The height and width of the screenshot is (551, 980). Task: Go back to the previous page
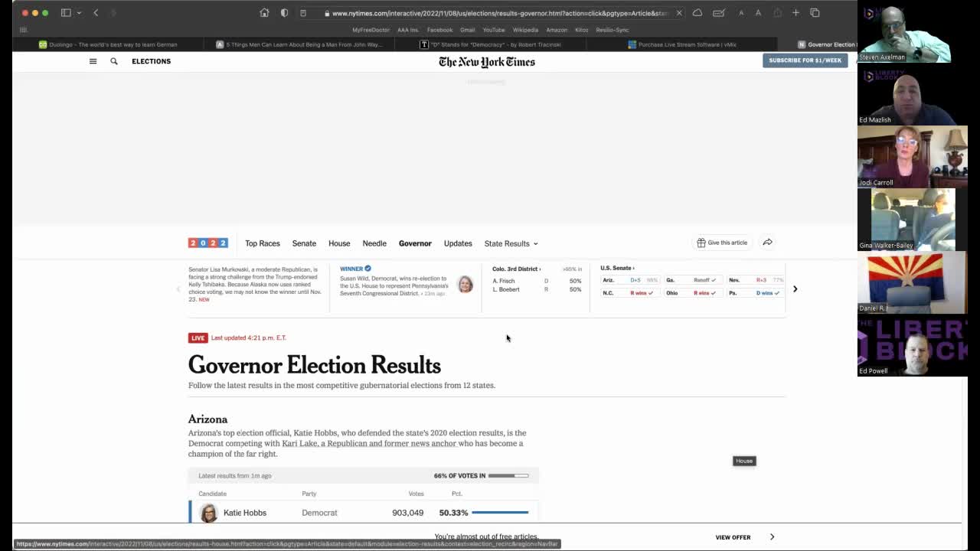[x=96, y=12]
